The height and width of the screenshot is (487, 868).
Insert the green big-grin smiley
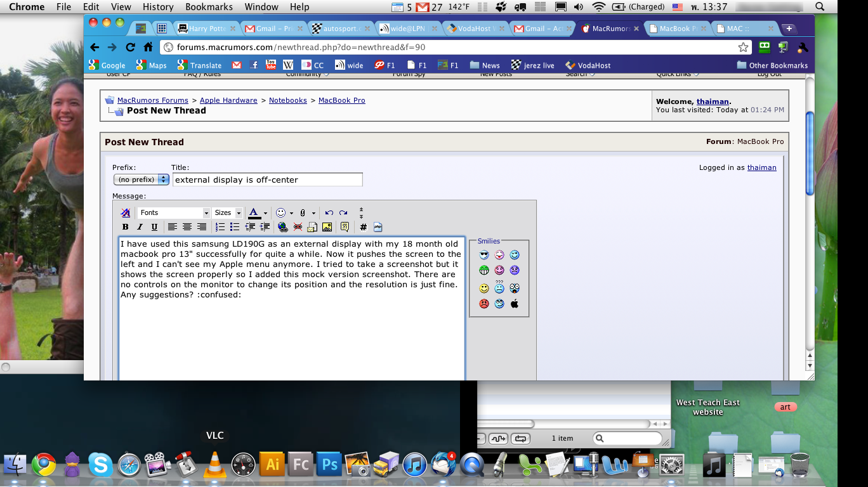point(484,270)
